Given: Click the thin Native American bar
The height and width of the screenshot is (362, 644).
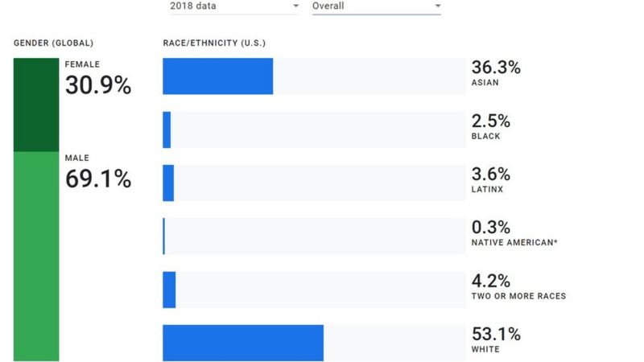Looking at the screenshot, I should point(163,237).
